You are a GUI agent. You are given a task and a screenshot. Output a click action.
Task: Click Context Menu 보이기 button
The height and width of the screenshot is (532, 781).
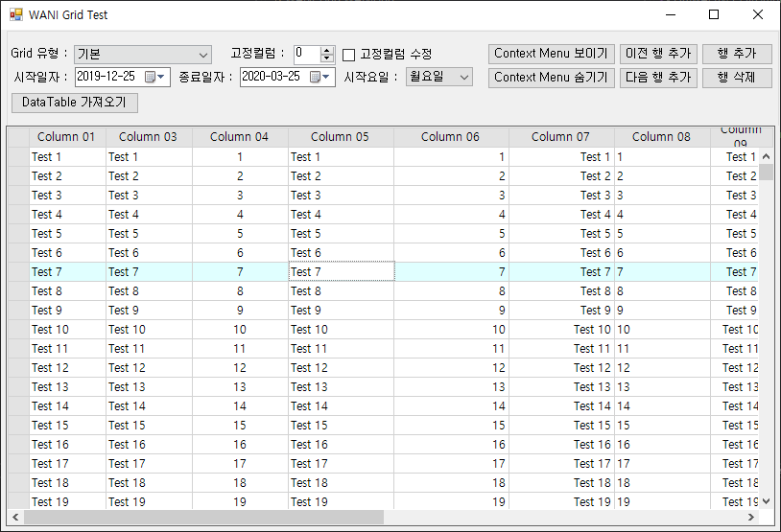click(551, 54)
